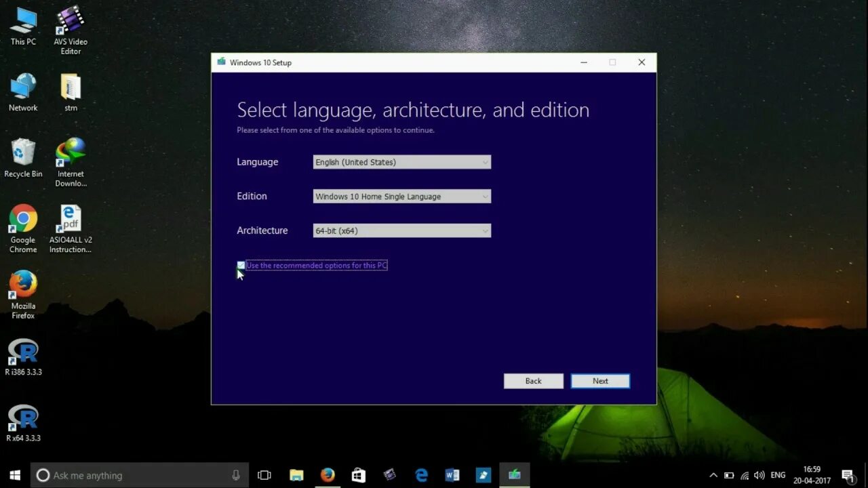868x488 pixels.
Task: Click the Cortana search box
Action: coord(140,475)
